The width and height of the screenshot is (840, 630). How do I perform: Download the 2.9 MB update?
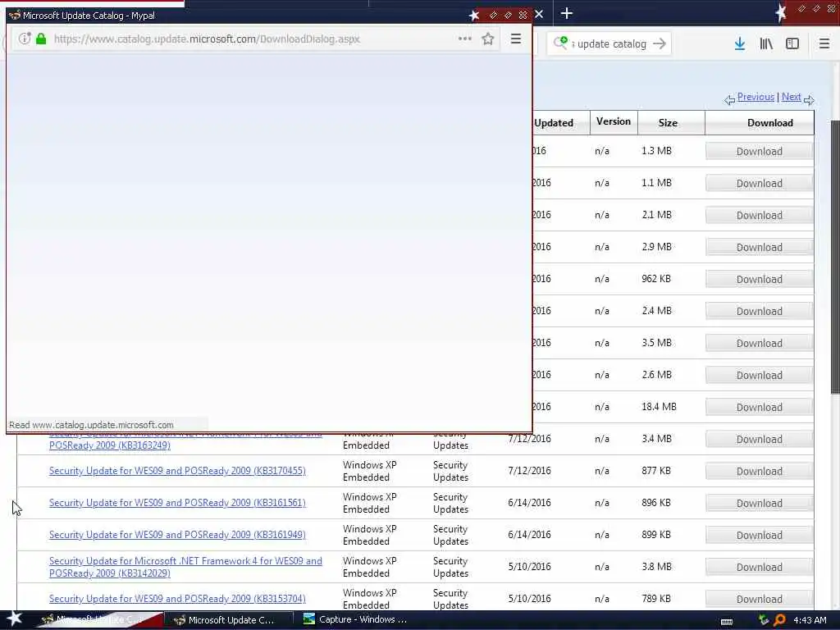[x=759, y=247]
